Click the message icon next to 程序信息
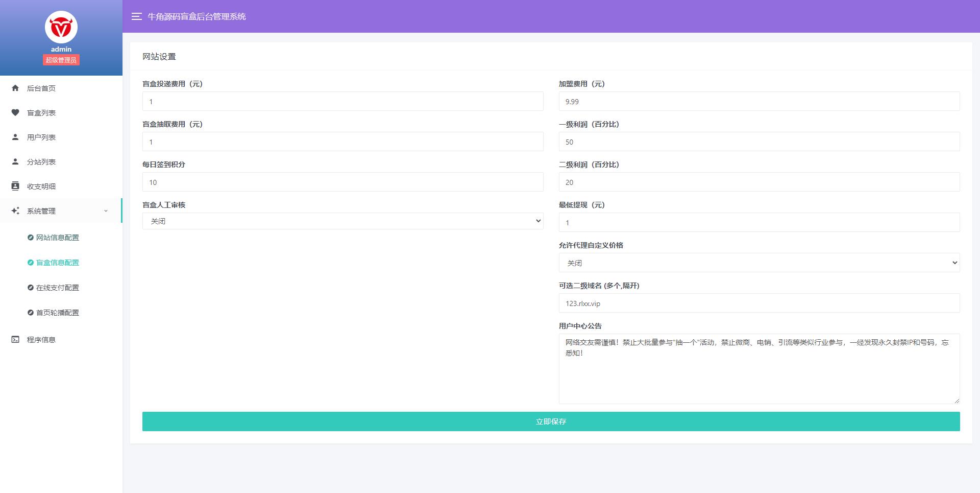 click(x=15, y=339)
